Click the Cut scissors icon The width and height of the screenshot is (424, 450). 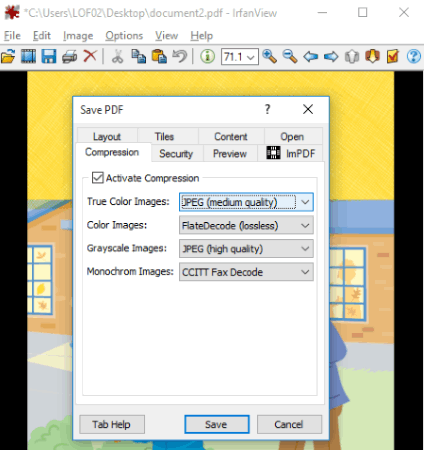117,56
